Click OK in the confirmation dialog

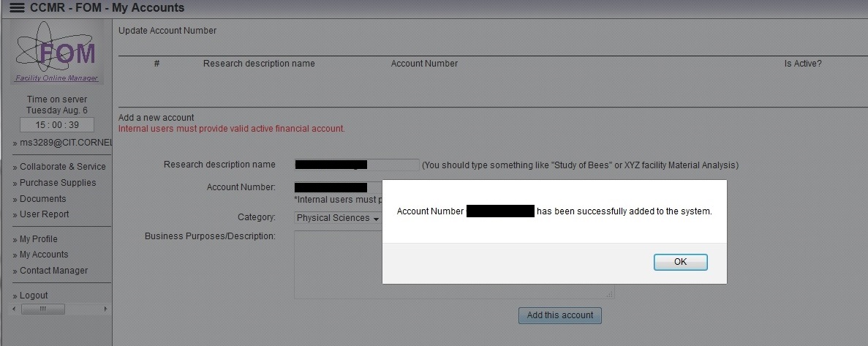coord(680,262)
